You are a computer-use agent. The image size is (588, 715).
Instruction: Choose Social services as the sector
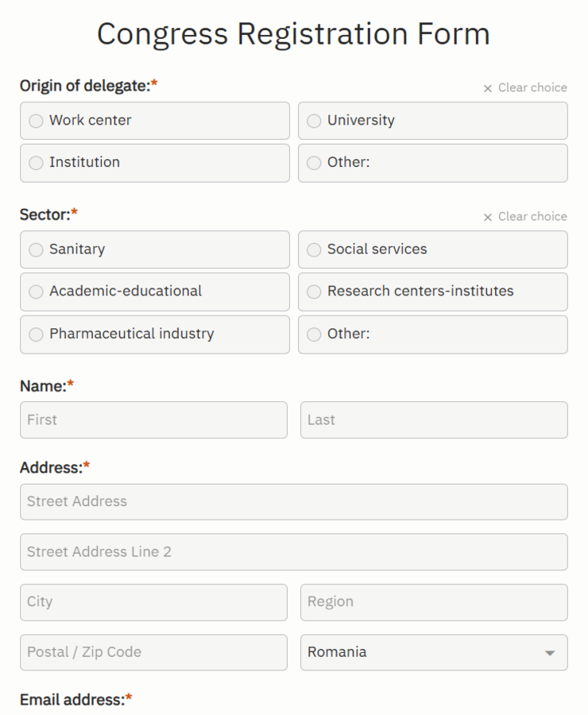(x=313, y=249)
